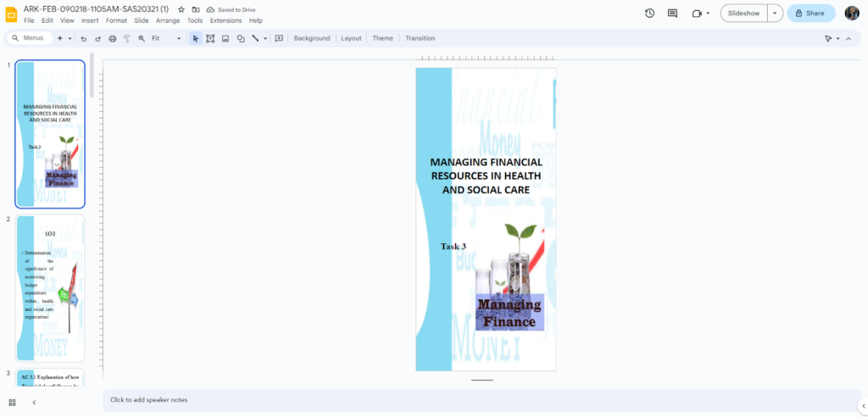
Task: Select the Paint format roller icon
Action: (x=126, y=38)
